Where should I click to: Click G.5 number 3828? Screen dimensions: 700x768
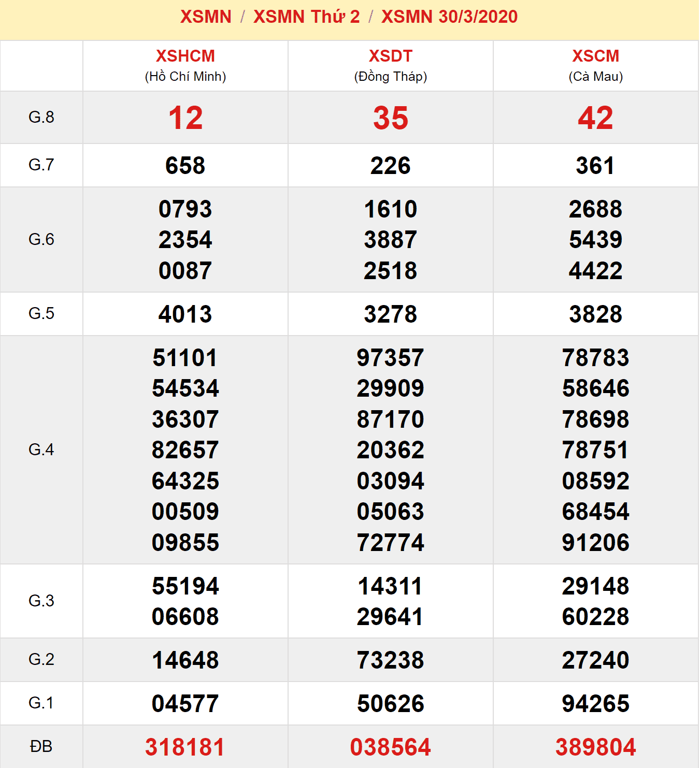click(x=596, y=314)
